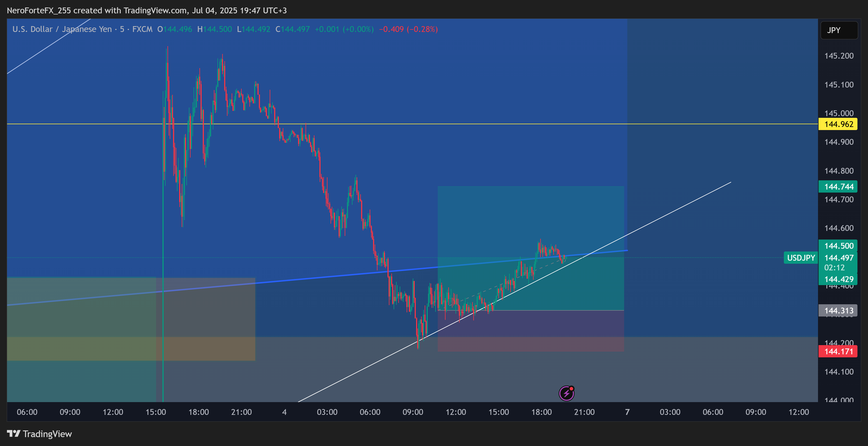Click the 15:00 label on July 3
Screen dimensions: 868x446
[x=156, y=412]
